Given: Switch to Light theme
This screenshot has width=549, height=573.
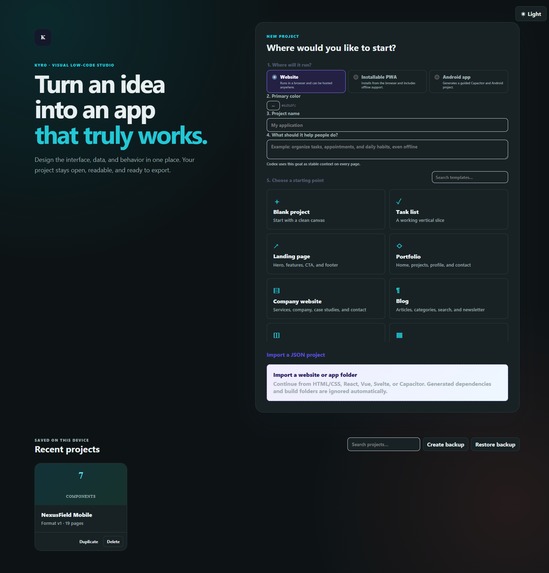Looking at the screenshot, I should pos(531,14).
